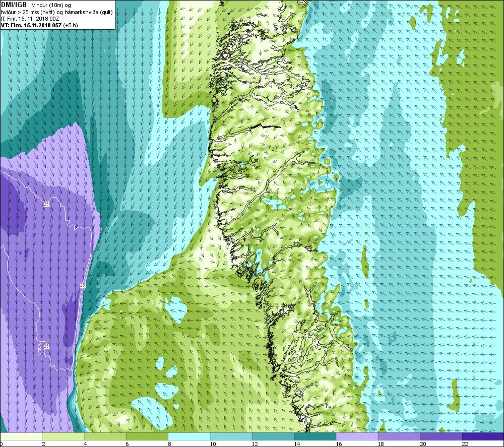The height and width of the screenshot is (447, 504).
Task: Pick the pale cyan 8–10 m/s legend swatch
Action: [189, 436]
